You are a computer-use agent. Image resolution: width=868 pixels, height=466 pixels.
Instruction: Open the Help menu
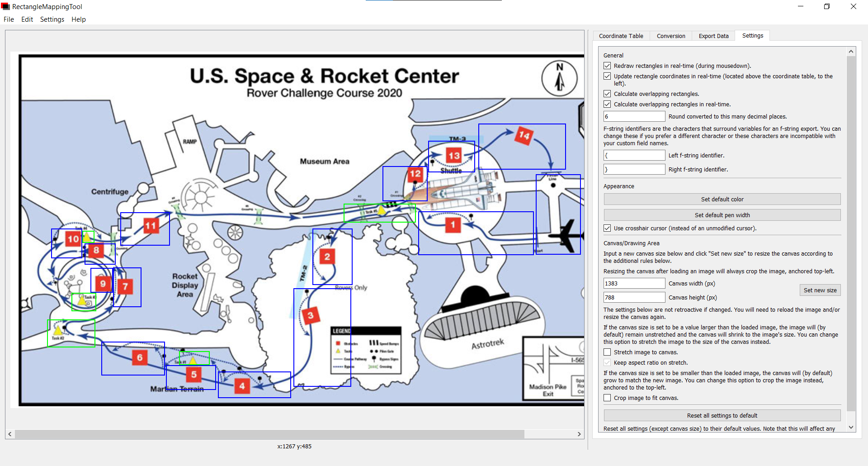point(79,19)
